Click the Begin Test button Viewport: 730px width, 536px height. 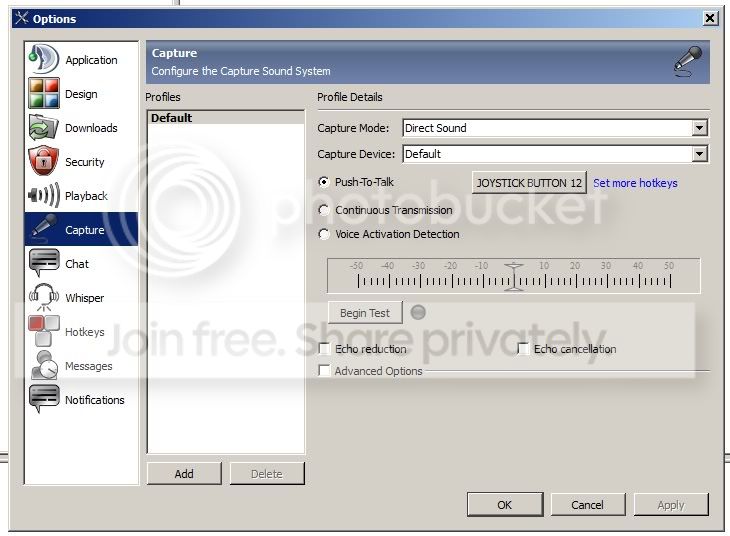pyautogui.click(x=365, y=313)
